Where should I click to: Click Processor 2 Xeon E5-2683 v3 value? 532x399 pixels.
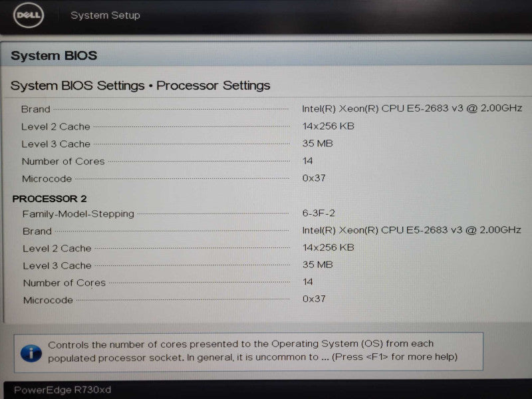pos(412,230)
